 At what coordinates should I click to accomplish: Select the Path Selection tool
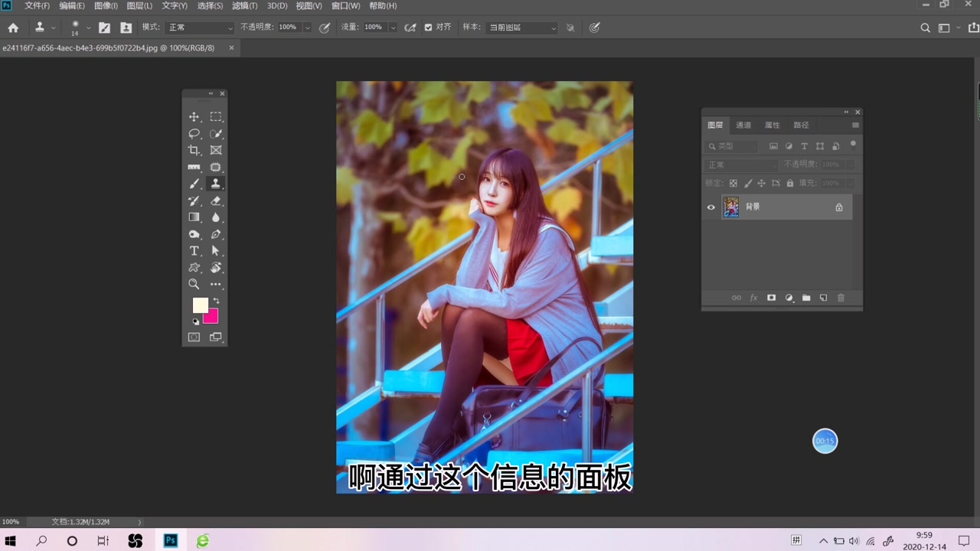coord(216,251)
